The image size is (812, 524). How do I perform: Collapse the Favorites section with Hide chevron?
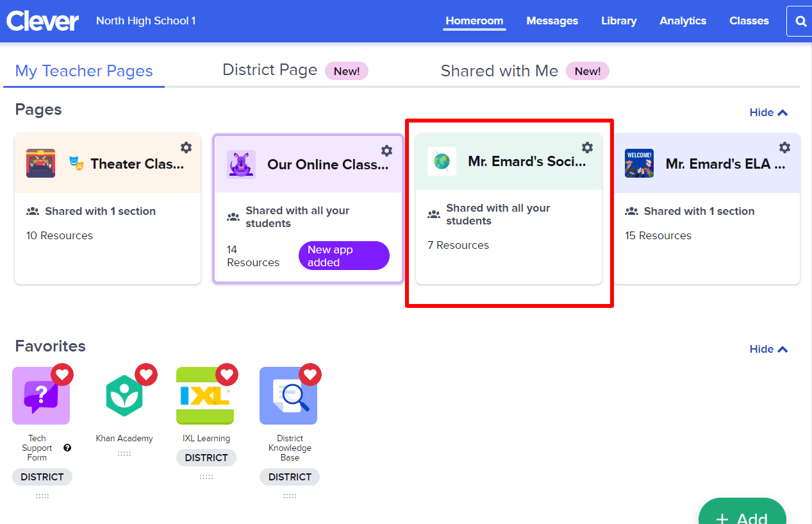pyautogui.click(x=768, y=349)
